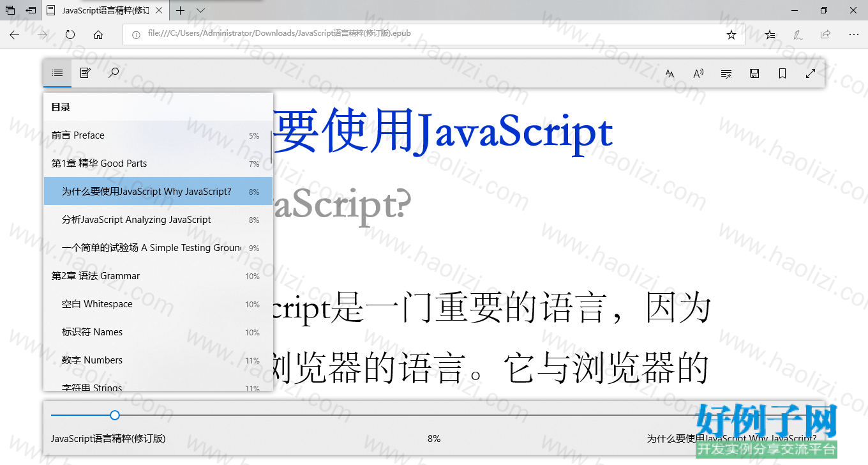
Task: Open 第1章 精华 Good Parts
Action: click(158, 164)
